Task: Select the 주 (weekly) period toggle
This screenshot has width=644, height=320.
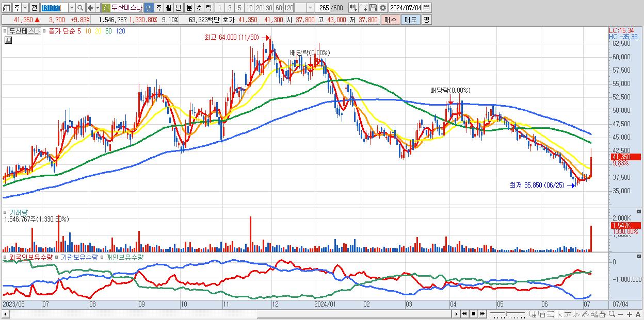Action: (158, 8)
